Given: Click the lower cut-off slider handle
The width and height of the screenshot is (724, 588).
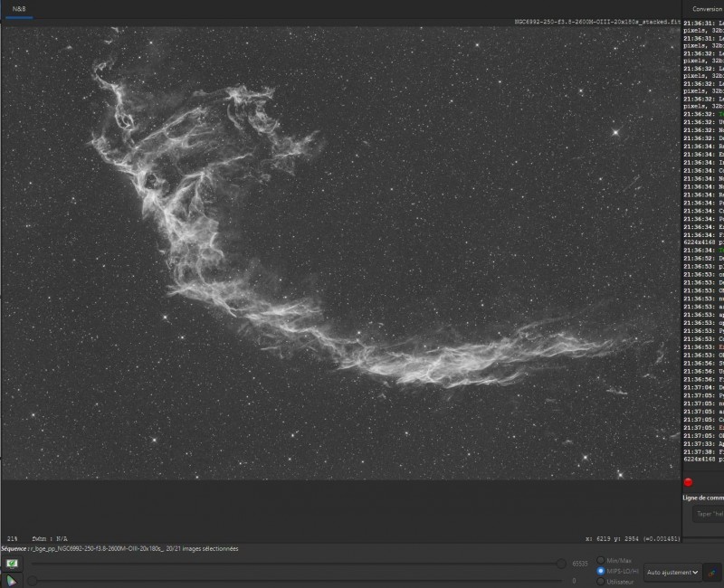Looking at the screenshot, I should (x=32, y=581).
